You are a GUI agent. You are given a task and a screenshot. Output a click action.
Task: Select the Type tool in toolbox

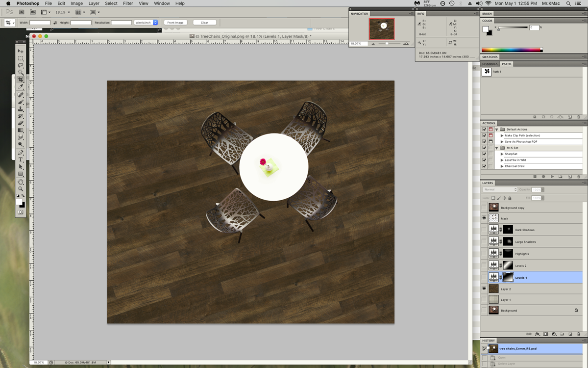[21, 159]
